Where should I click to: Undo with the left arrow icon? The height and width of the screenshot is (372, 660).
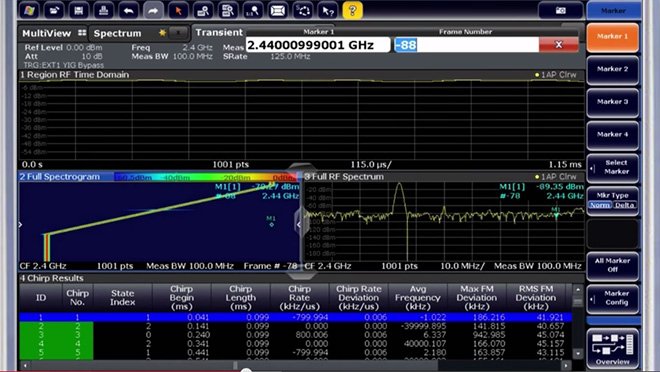tap(128, 10)
